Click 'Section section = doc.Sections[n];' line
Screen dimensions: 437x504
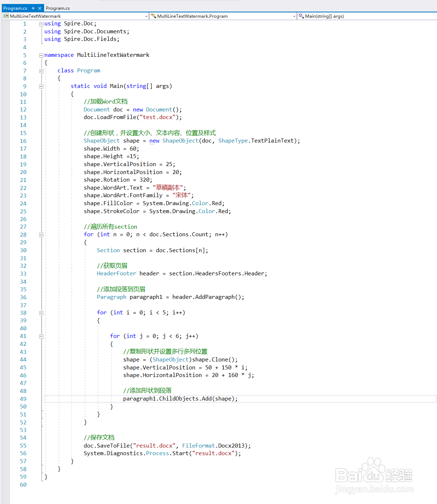[152, 250]
